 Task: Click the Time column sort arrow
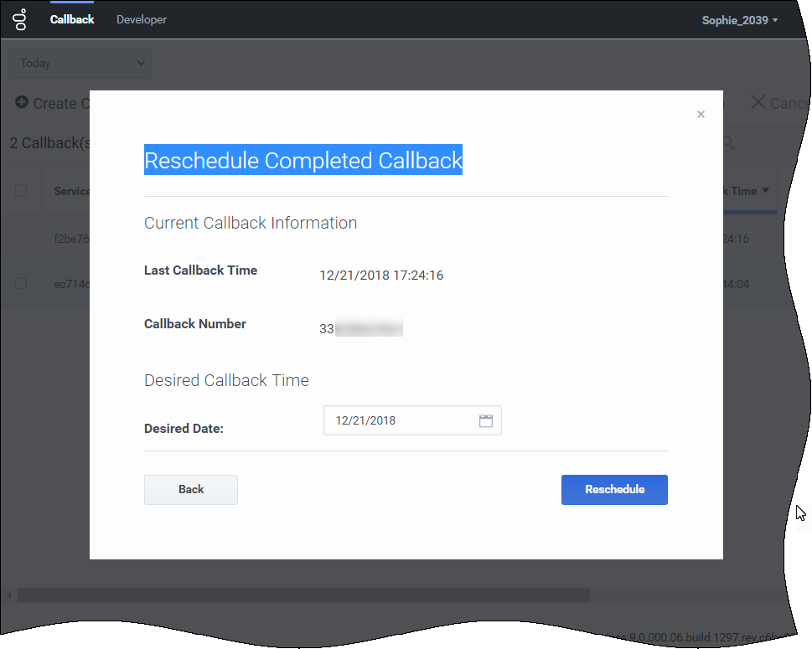[x=765, y=191]
